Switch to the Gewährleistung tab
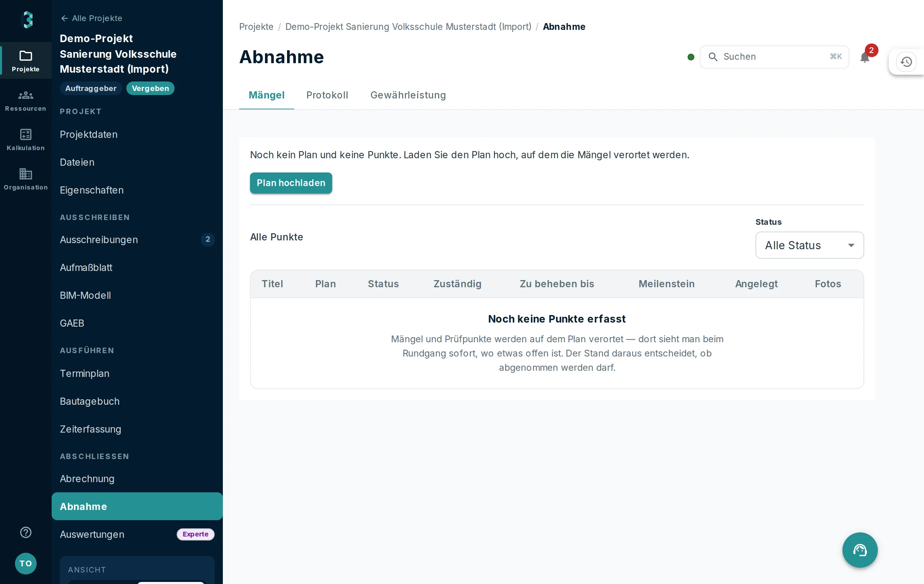Viewport: 924px width, 584px height. pos(408,95)
